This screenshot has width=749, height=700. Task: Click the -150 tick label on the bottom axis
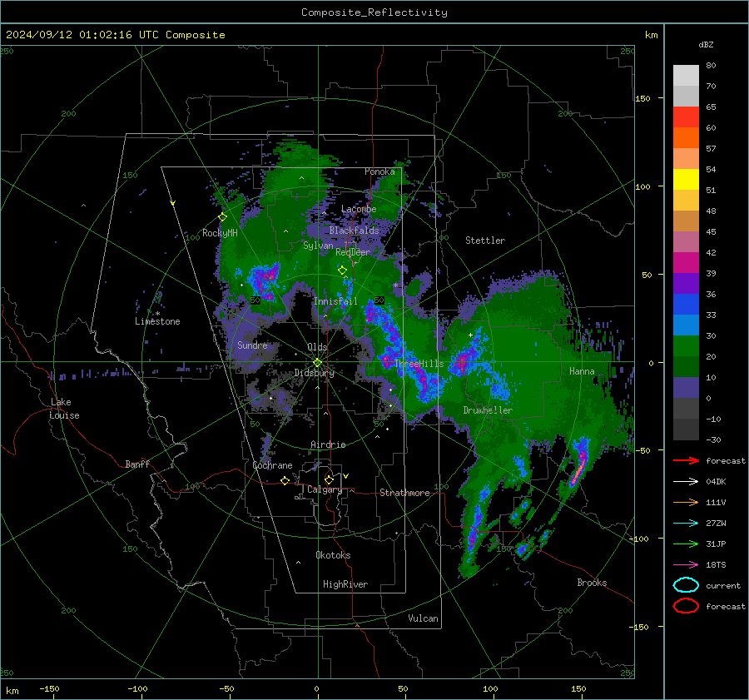pos(49,689)
